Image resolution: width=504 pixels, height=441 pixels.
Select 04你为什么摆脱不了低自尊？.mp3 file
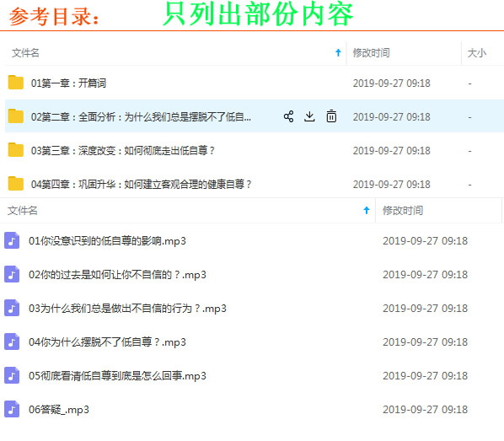click(107, 342)
